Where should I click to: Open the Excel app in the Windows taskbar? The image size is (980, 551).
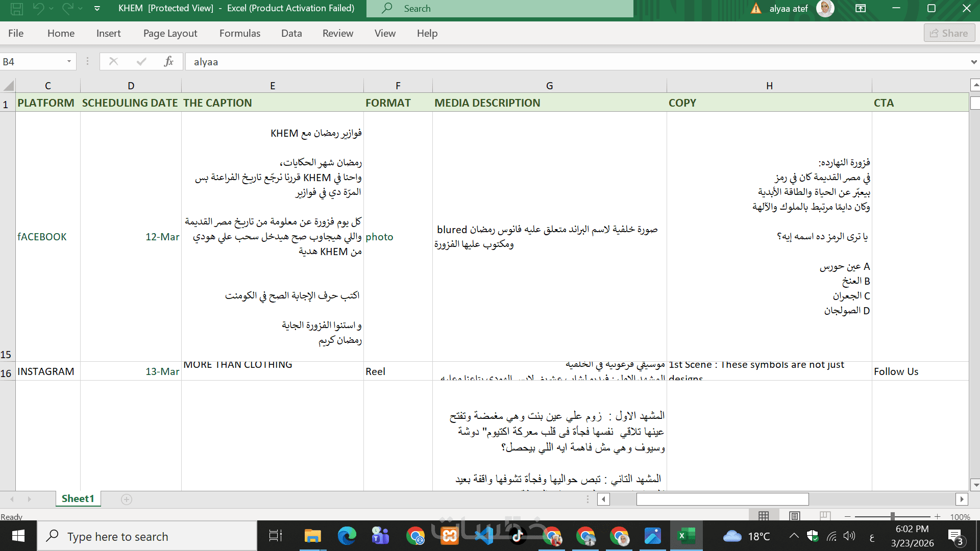[x=686, y=536]
